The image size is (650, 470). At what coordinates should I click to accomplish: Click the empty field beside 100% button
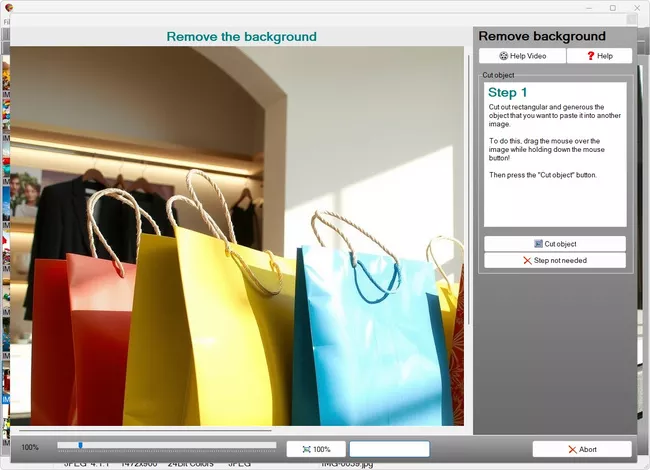point(389,449)
